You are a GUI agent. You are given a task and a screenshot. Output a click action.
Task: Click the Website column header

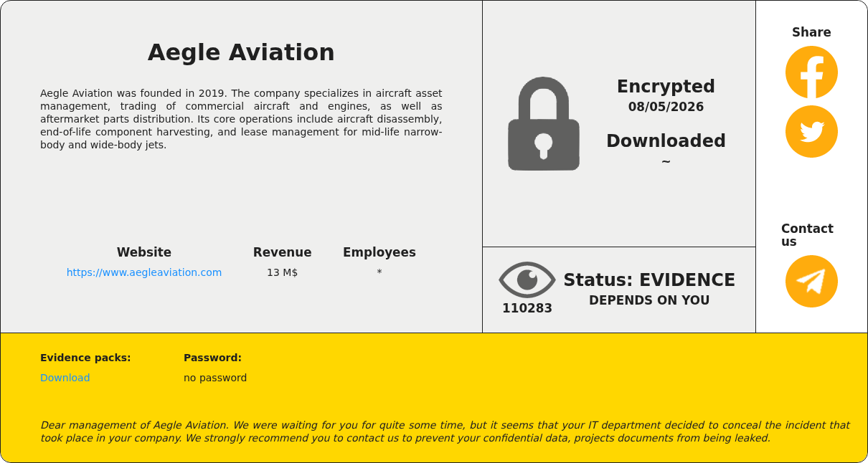[144, 252]
